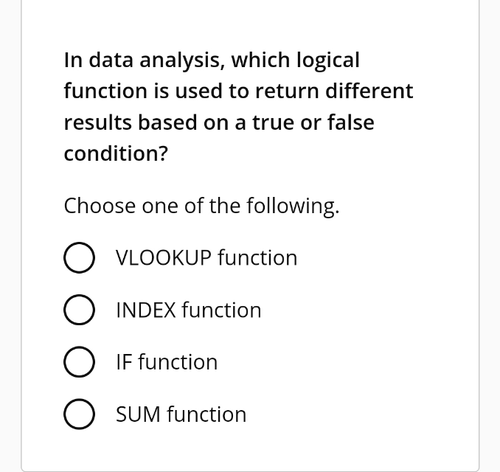Click the 'IF function' answer label
This screenshot has width=500, height=472.
click(167, 362)
